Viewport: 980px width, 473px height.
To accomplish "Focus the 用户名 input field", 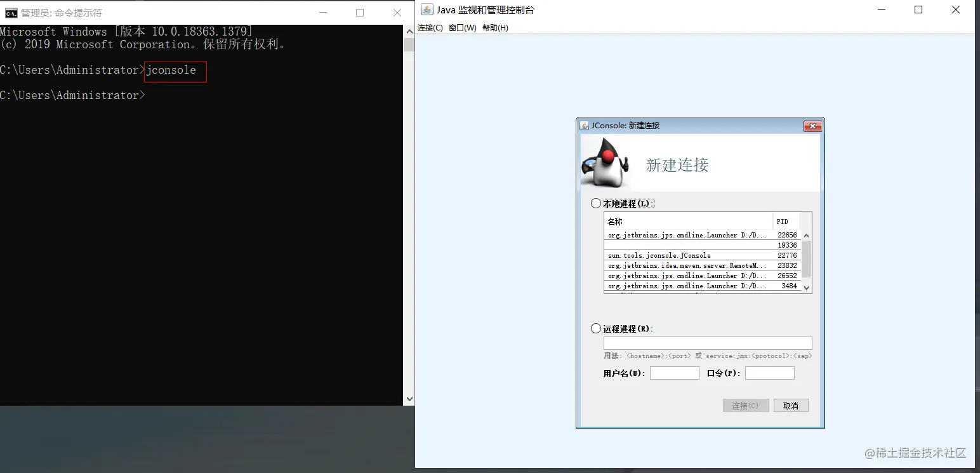I will [x=675, y=373].
